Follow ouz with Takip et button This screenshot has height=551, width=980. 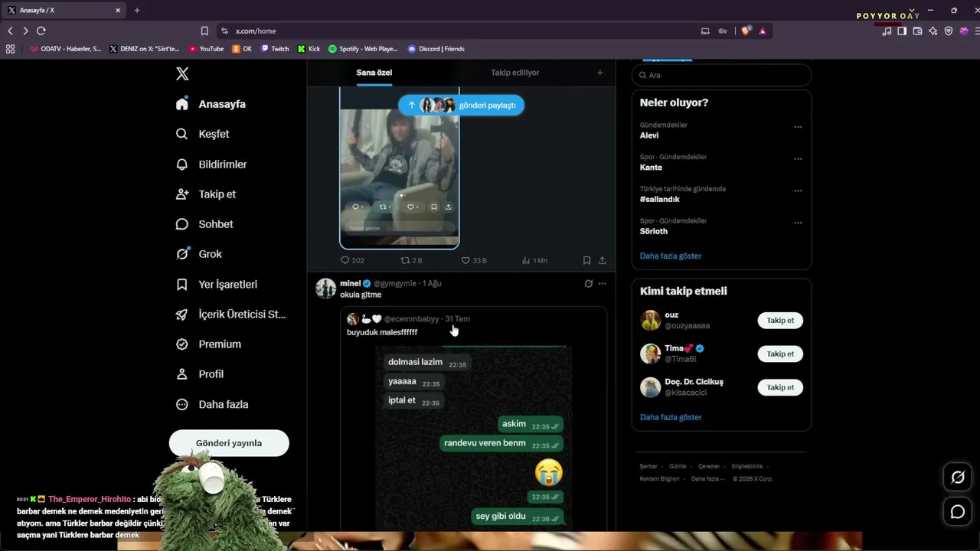click(x=780, y=321)
